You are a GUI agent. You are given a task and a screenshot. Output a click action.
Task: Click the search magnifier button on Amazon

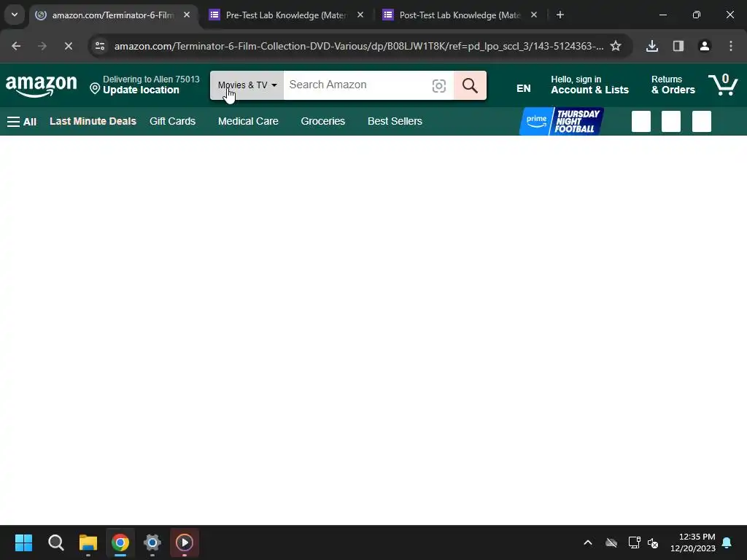click(470, 85)
